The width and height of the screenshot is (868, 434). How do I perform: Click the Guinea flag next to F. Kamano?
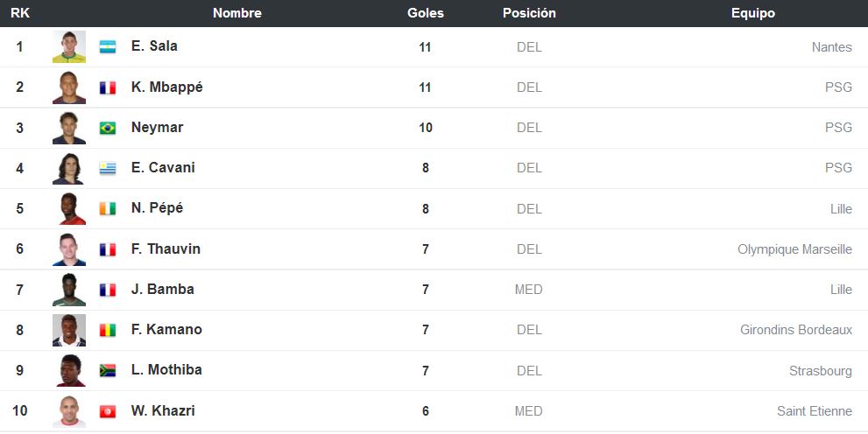(x=108, y=330)
